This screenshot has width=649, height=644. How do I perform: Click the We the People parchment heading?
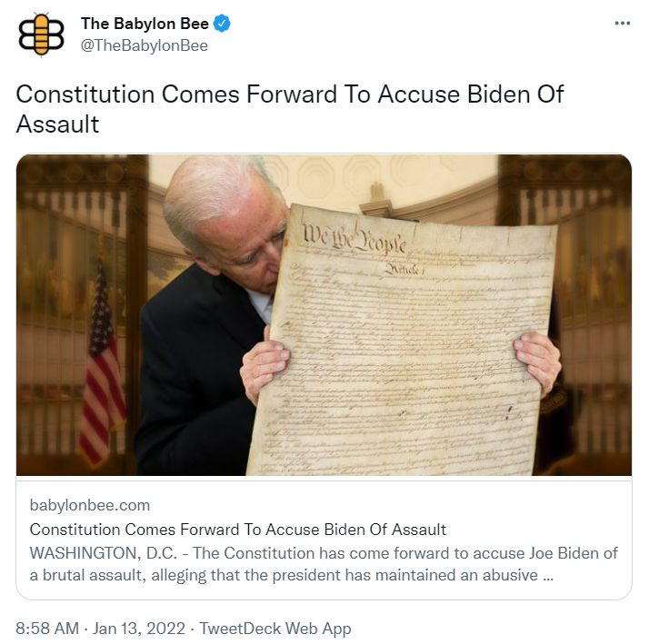click(354, 240)
